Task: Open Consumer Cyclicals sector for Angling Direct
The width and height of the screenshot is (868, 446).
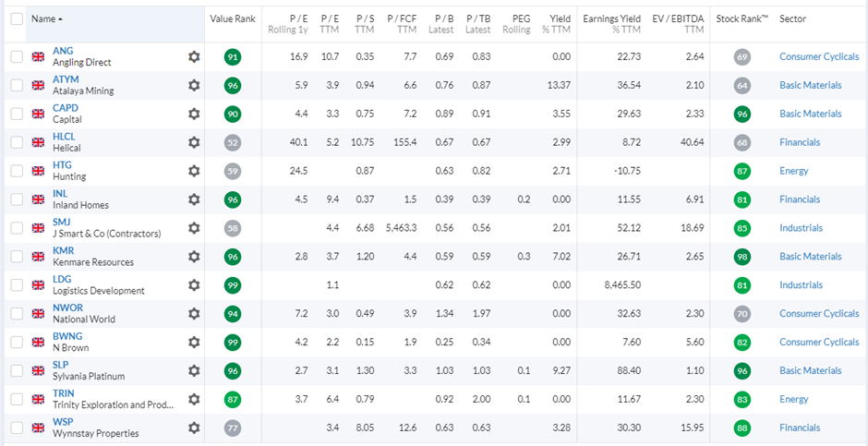Action: (819, 57)
